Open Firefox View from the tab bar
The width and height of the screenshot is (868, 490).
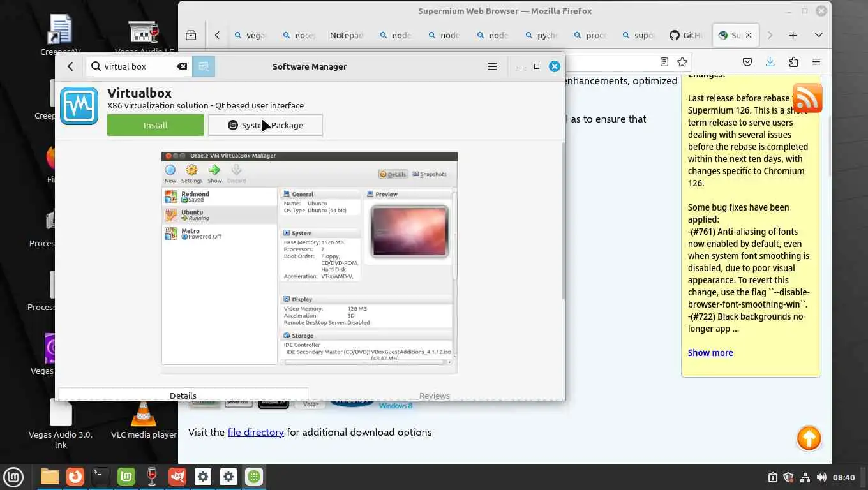(191, 35)
